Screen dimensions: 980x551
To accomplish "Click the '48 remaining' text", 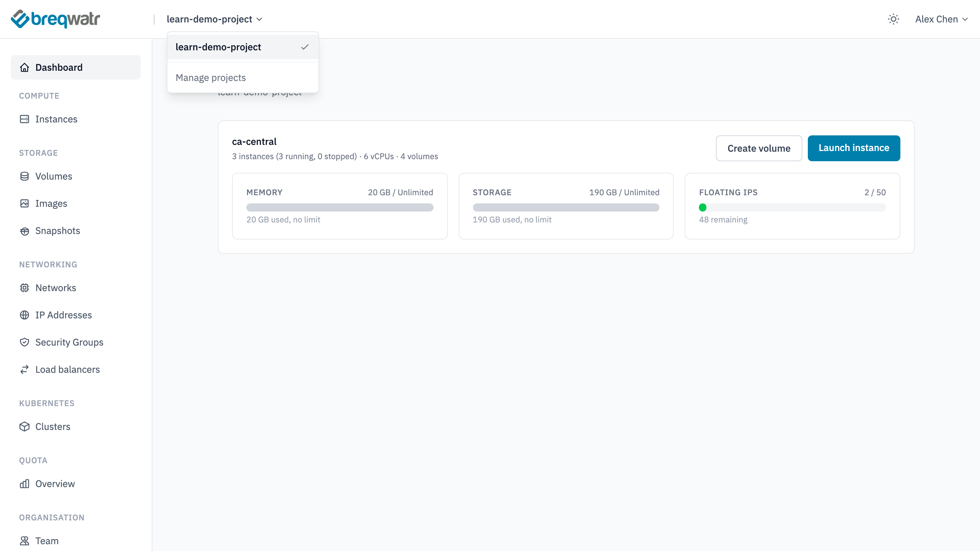I will [723, 220].
